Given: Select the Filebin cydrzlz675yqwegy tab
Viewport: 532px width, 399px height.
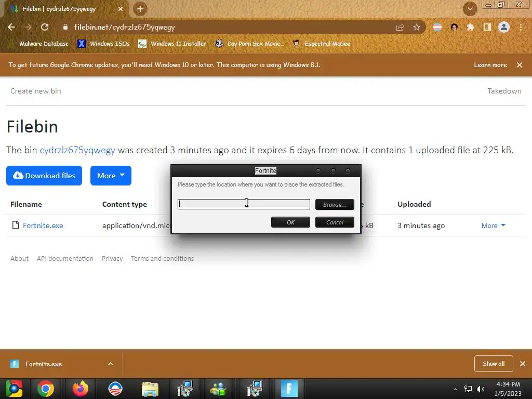Looking at the screenshot, I should click(64, 9).
